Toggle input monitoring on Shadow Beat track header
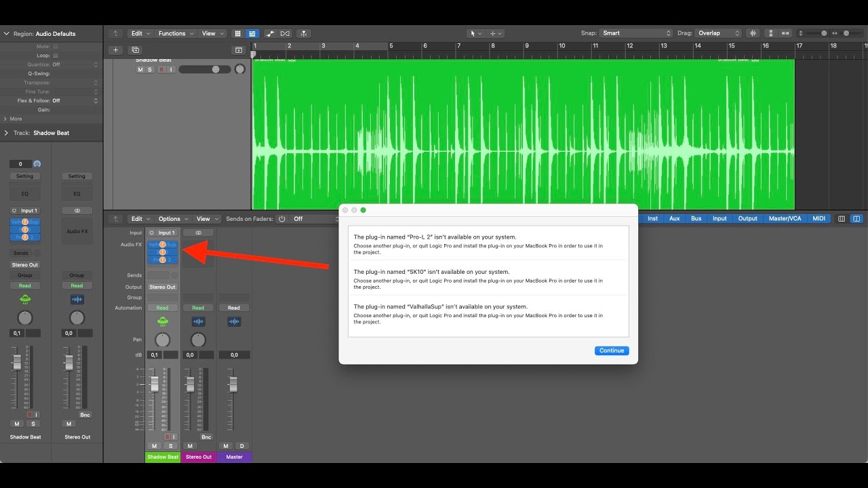The height and width of the screenshot is (488, 868). (x=171, y=69)
